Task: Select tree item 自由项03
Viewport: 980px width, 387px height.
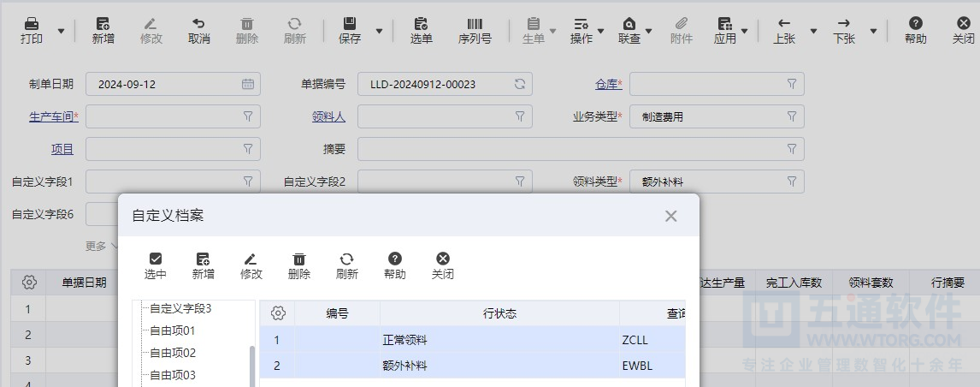Action: click(x=173, y=375)
